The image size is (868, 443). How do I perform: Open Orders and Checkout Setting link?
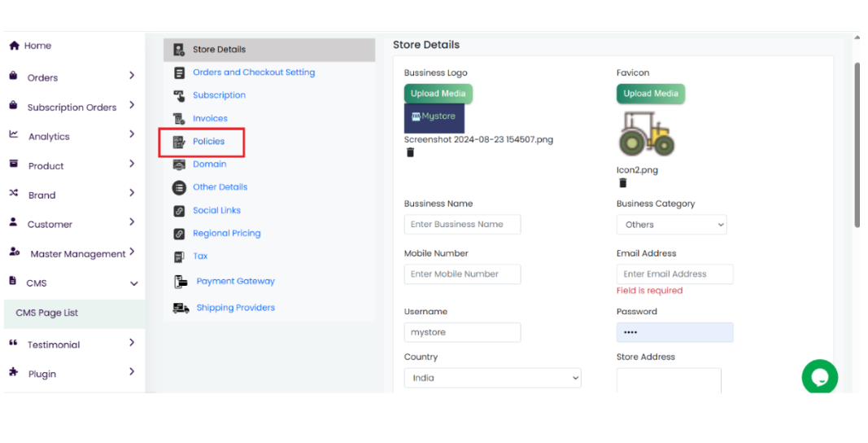pos(253,72)
